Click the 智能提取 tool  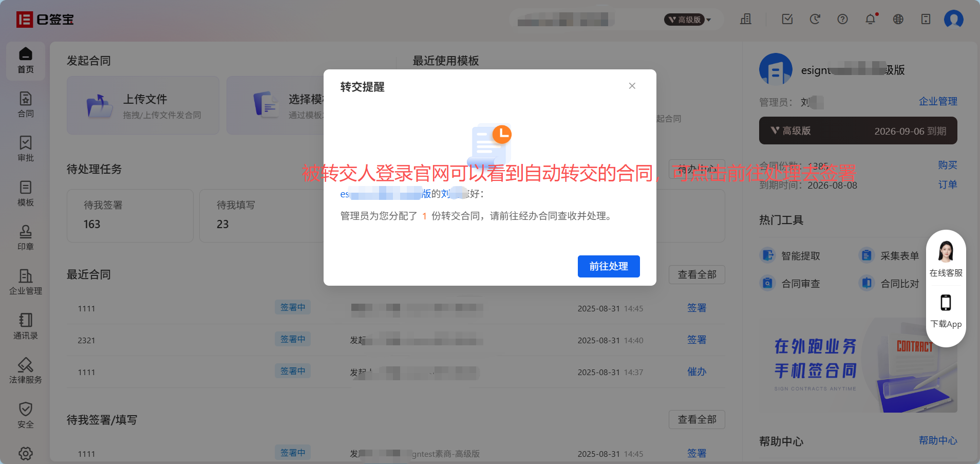pos(790,255)
